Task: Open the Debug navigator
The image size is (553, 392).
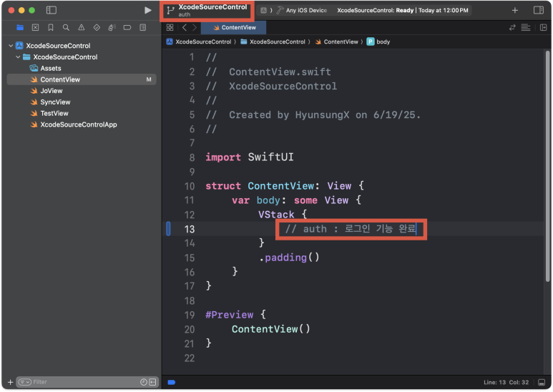Action: 112,27
